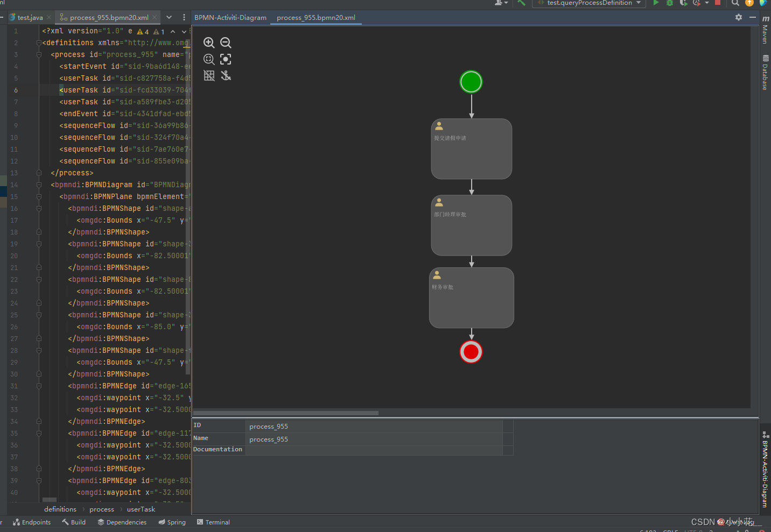Edit the ID property value process_955

374,427
